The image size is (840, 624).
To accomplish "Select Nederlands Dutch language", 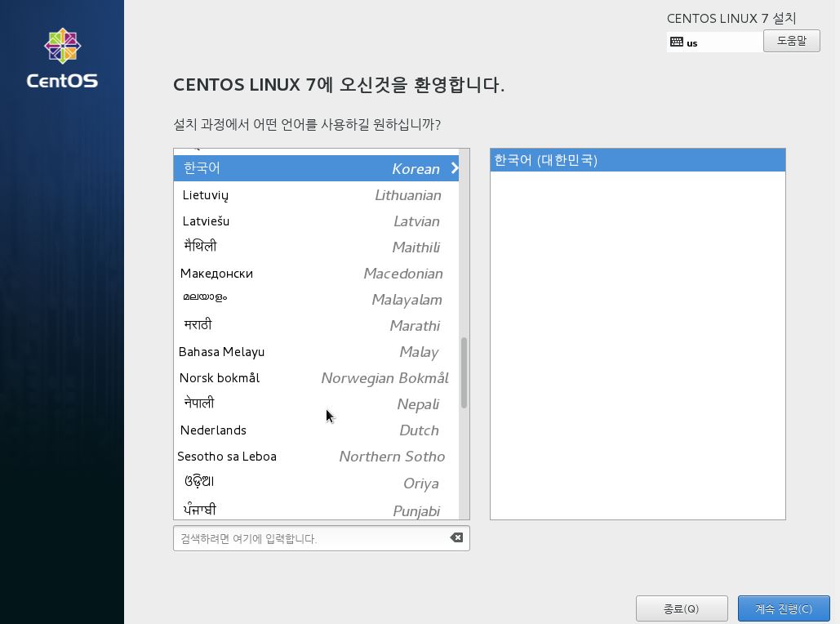I will [x=316, y=430].
